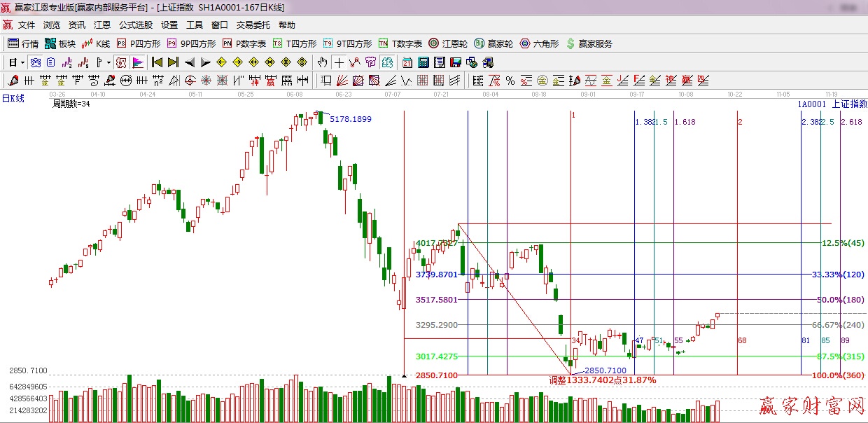The height and width of the screenshot is (423, 868).
Task: Toggle the colored flag toolbar button
Action: (137, 62)
